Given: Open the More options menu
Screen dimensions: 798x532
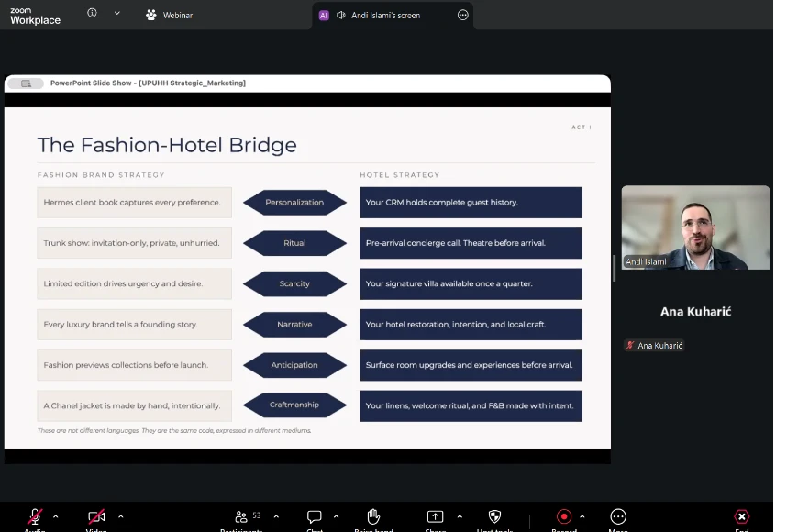Looking at the screenshot, I should (618, 517).
